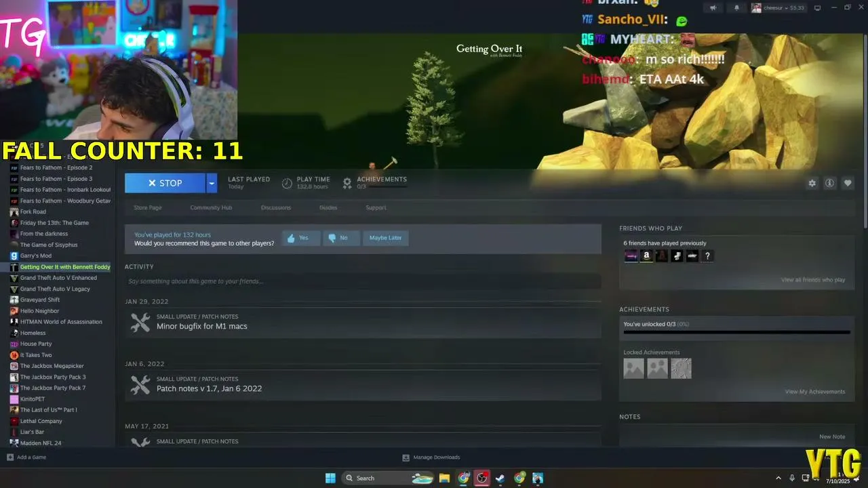Stop the running game
The width and height of the screenshot is (868, 488).
click(x=165, y=183)
